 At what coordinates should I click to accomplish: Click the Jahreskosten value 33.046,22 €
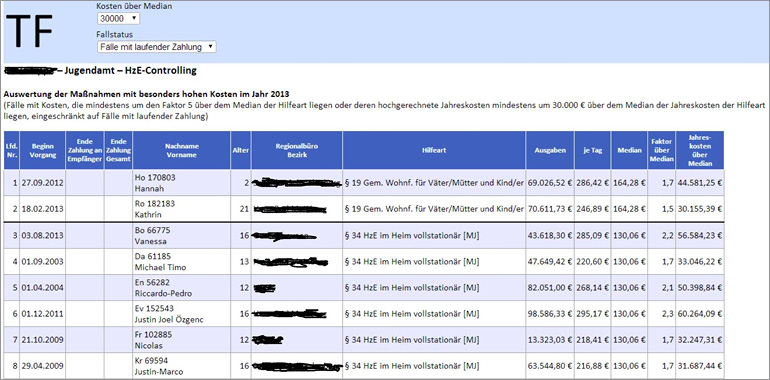(700, 262)
